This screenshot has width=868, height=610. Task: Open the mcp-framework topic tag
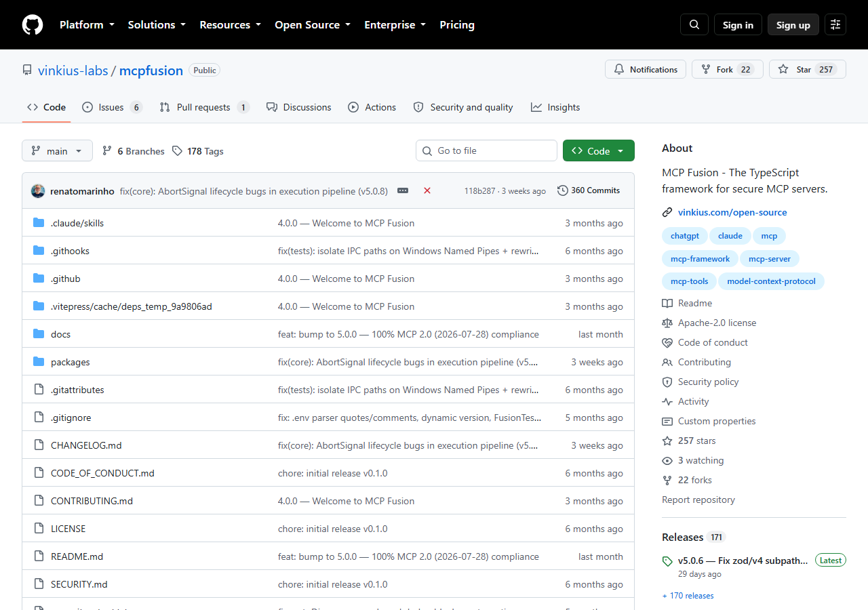coord(701,259)
